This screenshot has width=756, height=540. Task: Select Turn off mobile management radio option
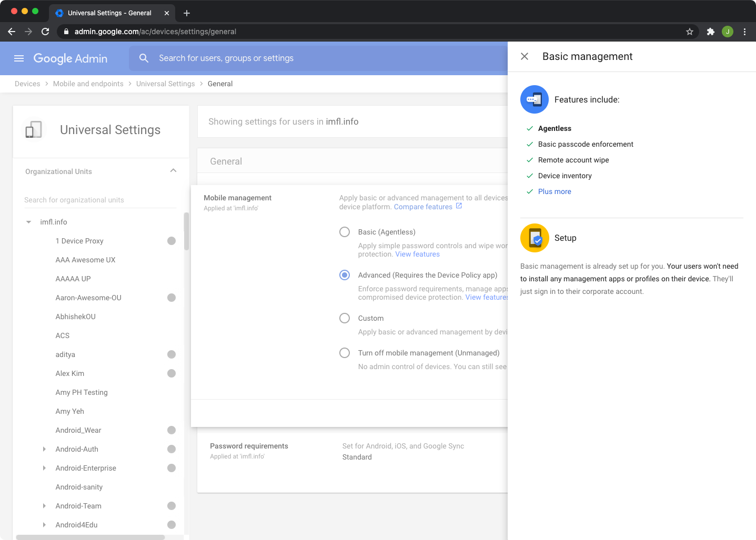click(345, 353)
